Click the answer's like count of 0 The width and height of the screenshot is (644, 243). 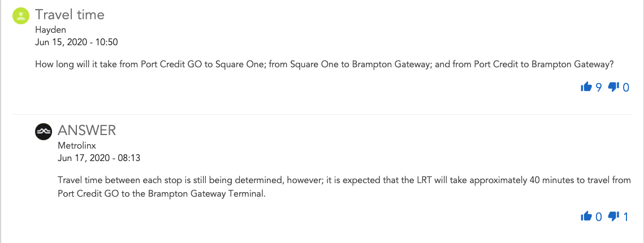pyautogui.click(x=599, y=216)
